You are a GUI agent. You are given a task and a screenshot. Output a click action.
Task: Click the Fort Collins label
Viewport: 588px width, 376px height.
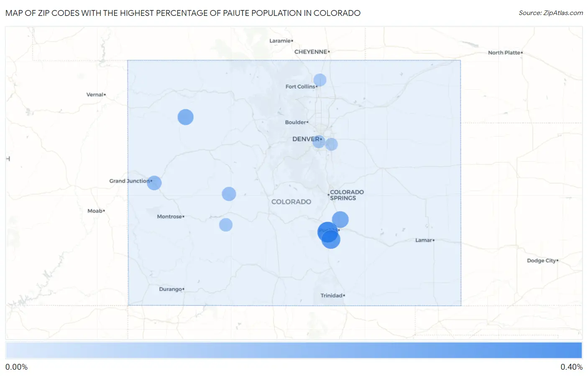[300, 87]
